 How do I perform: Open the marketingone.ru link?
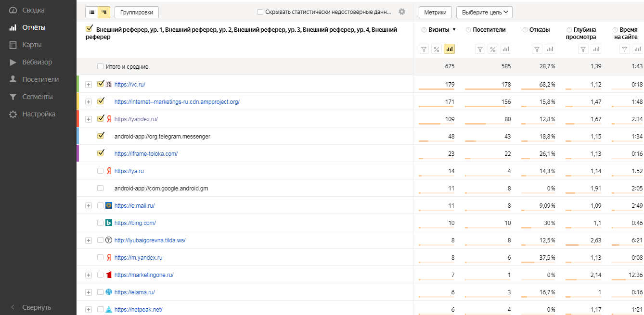(144, 275)
